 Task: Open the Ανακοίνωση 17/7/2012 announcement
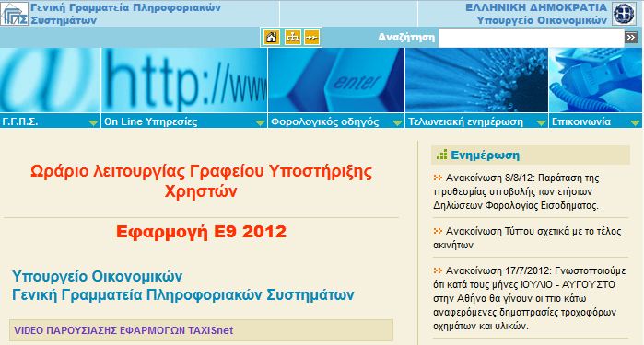(530, 298)
